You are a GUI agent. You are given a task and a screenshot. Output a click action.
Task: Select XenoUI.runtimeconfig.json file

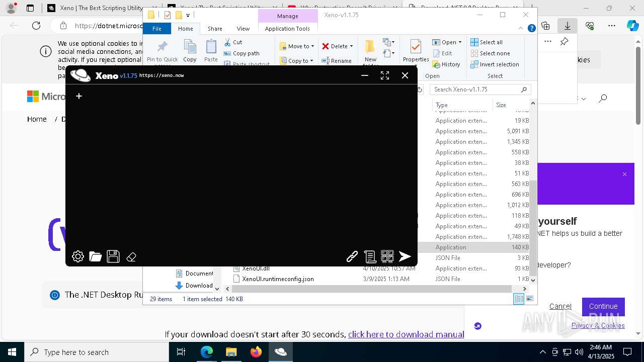pyautogui.click(x=278, y=279)
